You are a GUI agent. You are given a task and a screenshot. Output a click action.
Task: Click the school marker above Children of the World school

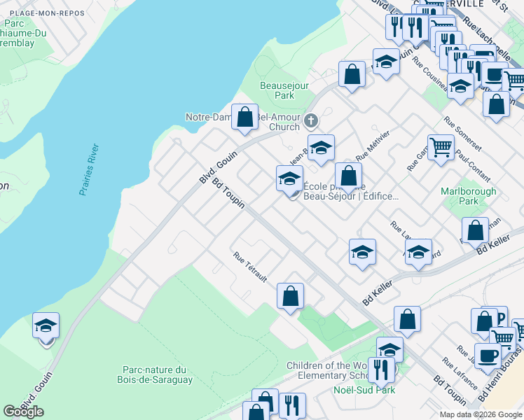click(389, 347)
